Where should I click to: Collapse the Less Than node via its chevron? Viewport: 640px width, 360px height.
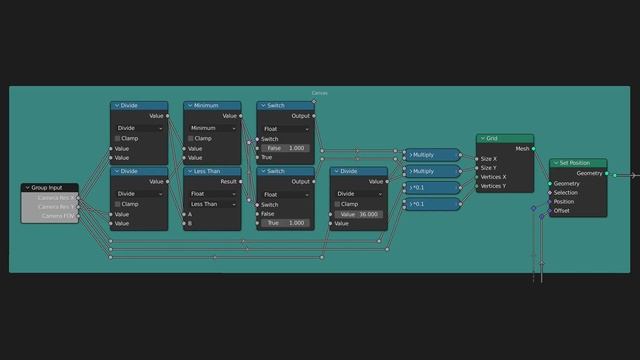190,171
